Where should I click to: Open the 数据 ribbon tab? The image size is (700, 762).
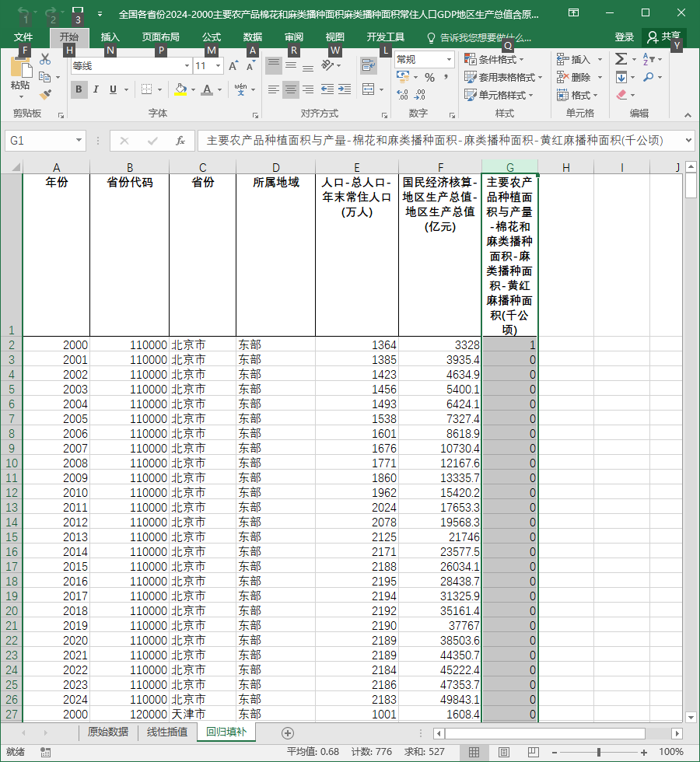tap(252, 37)
